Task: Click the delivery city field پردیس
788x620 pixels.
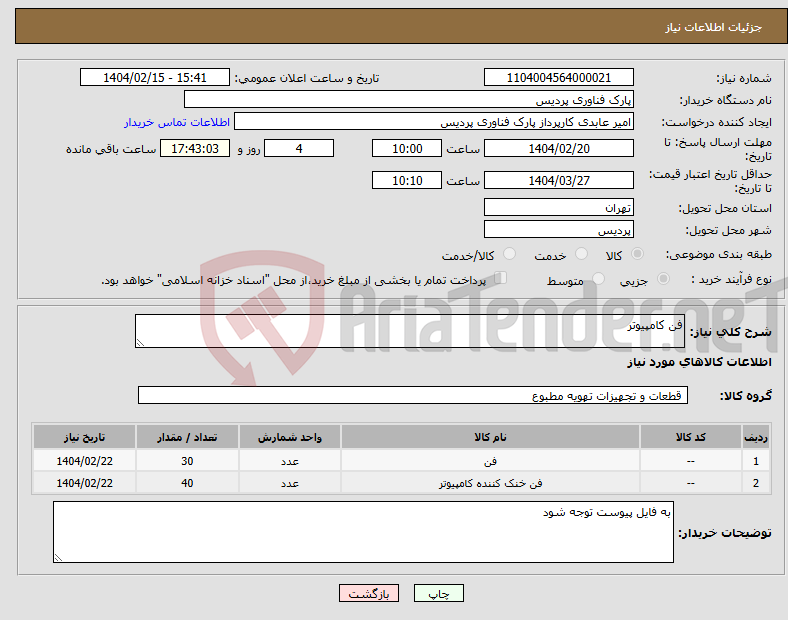Action: [559, 229]
